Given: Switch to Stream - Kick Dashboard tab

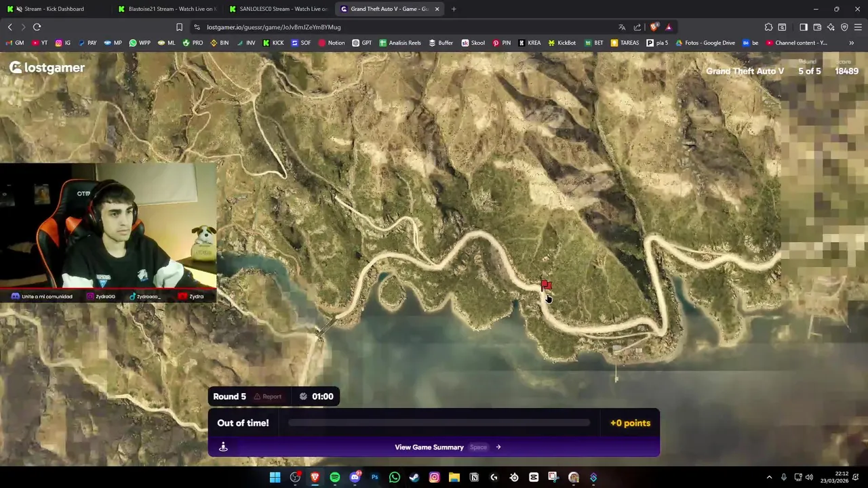Looking at the screenshot, I should pyautogui.click(x=54, y=9).
